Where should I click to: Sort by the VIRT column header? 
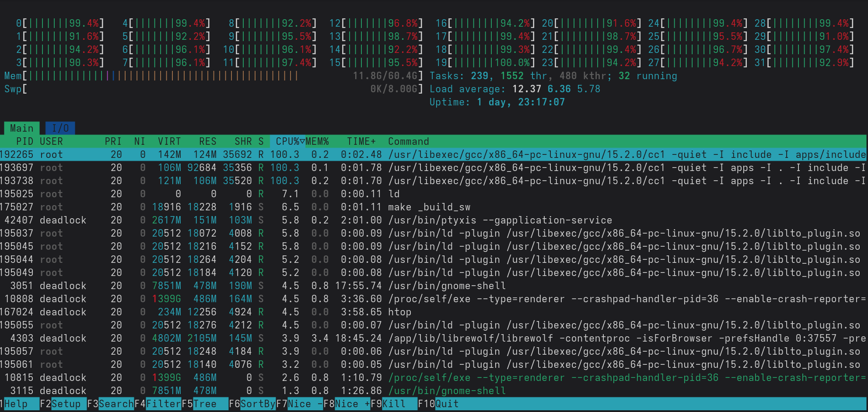pos(170,141)
